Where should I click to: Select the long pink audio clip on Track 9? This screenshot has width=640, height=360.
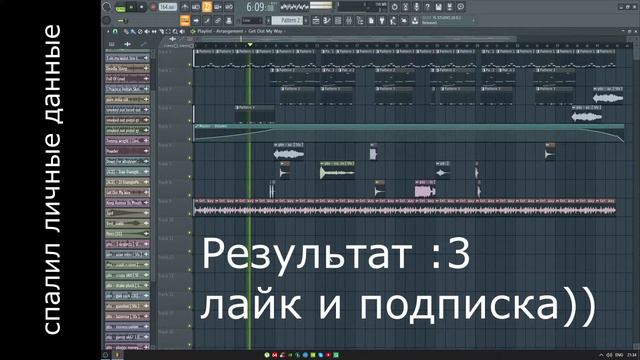405,207
